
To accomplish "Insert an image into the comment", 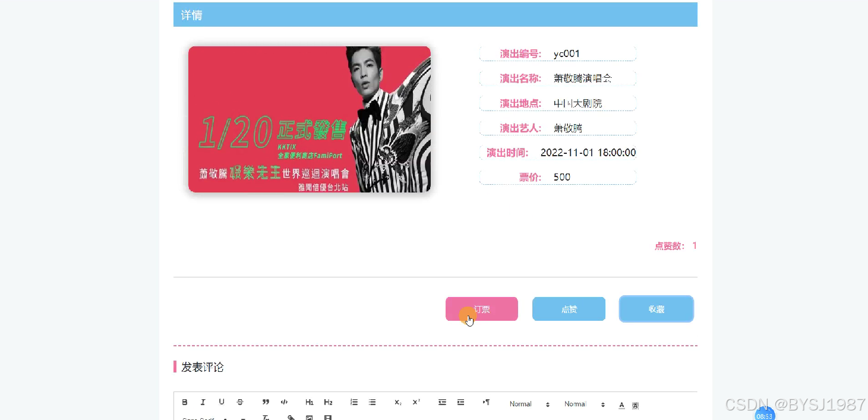I will tap(310, 418).
